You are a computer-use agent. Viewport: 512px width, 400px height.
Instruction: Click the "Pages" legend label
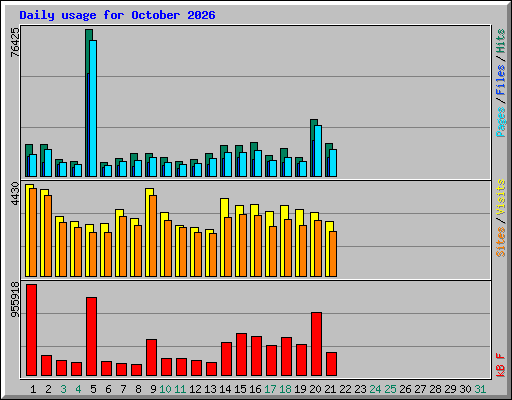501,122
